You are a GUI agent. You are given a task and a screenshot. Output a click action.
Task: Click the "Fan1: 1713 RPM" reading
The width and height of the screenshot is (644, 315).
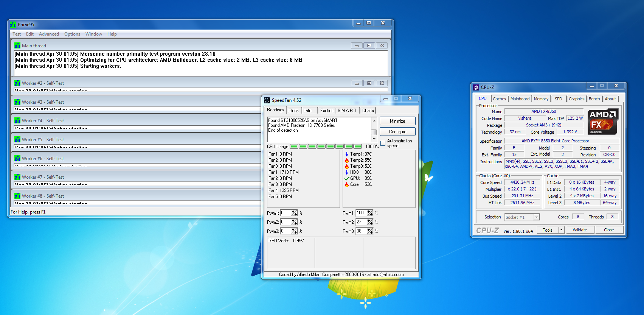tap(284, 172)
